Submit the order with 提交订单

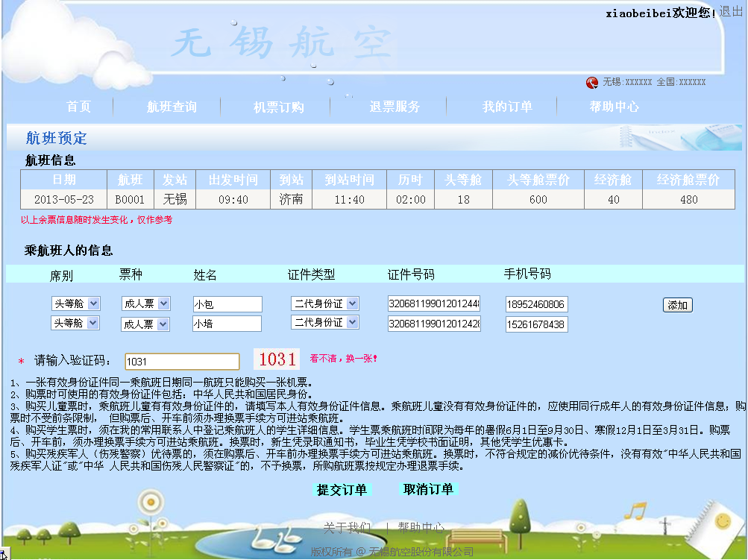(x=342, y=489)
